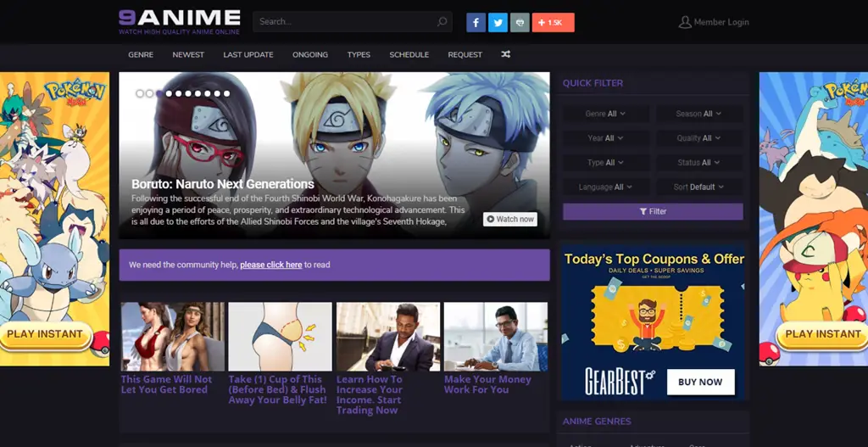Open the Sort Default dropdown
Viewport: 868px width, 447px height.
click(x=699, y=187)
